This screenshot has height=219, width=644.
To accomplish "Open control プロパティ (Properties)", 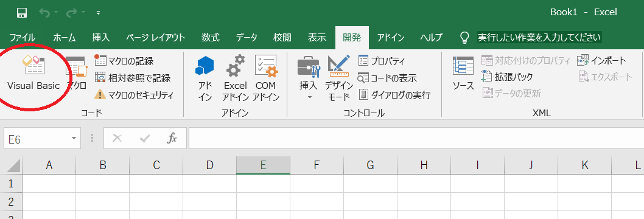I will click(x=382, y=61).
